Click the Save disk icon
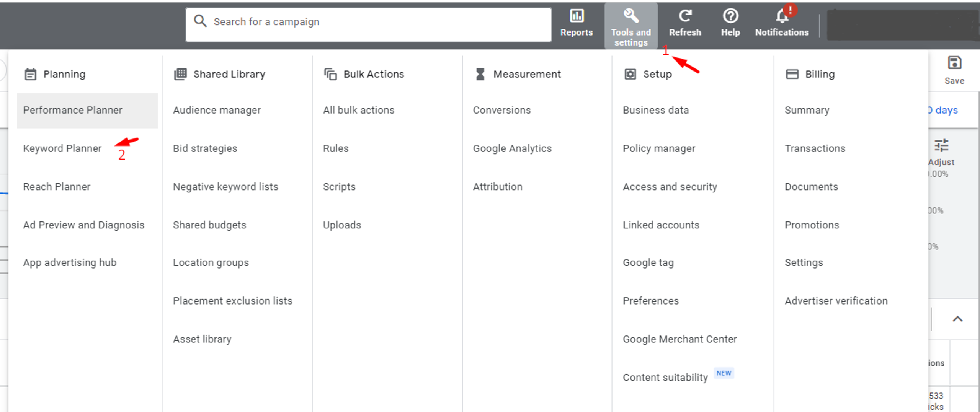The width and height of the screenshot is (980, 412). pos(954,63)
